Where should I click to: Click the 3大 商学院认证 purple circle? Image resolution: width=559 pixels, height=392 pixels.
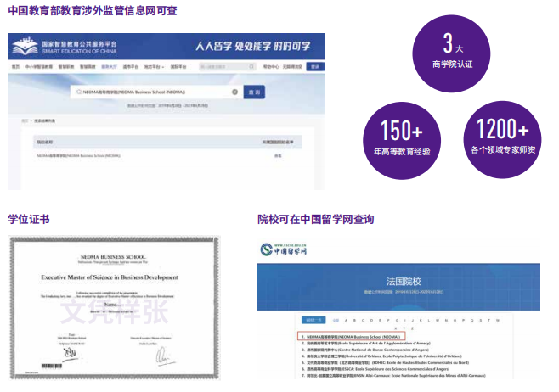tap(451, 53)
